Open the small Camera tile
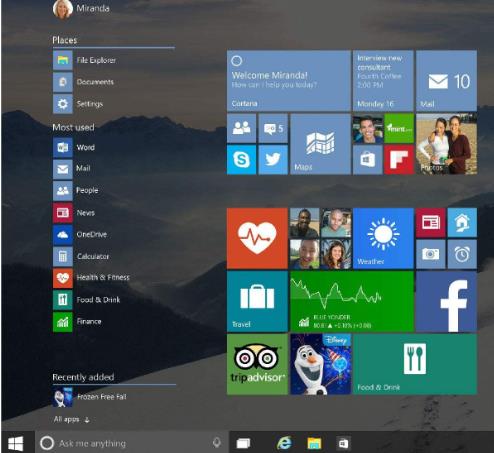The image size is (494, 453). point(430,254)
